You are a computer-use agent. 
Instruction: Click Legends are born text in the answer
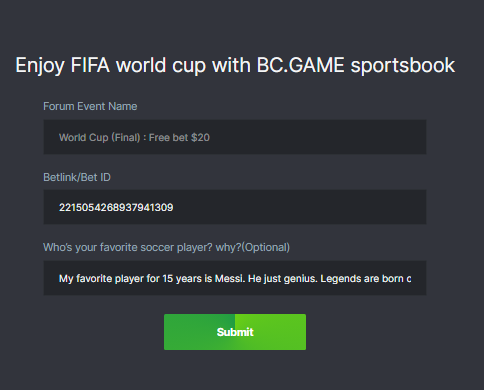tap(362, 278)
